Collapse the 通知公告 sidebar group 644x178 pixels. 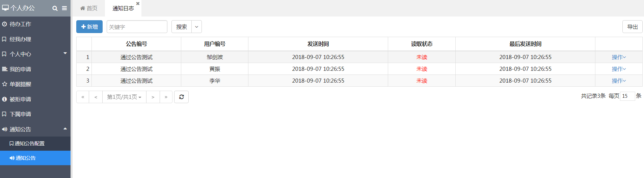(x=35, y=129)
